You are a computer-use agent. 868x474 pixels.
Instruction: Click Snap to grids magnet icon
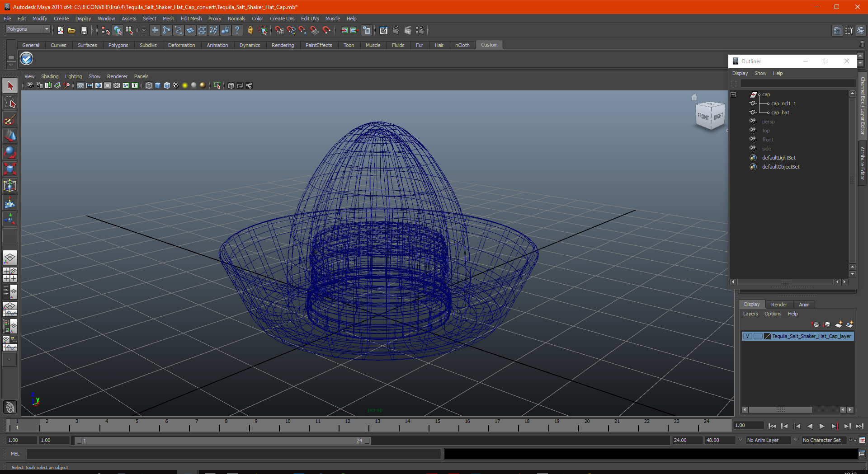click(279, 30)
